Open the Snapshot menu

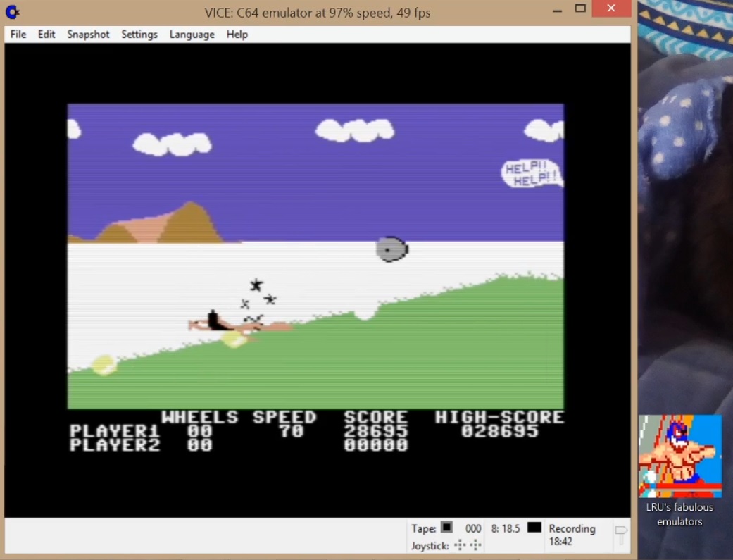pos(88,35)
